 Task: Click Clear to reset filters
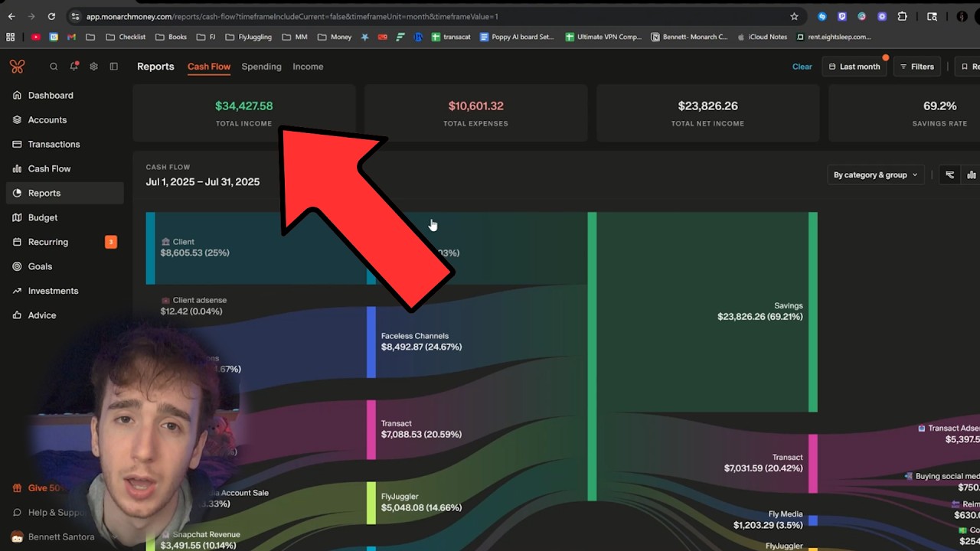point(802,67)
